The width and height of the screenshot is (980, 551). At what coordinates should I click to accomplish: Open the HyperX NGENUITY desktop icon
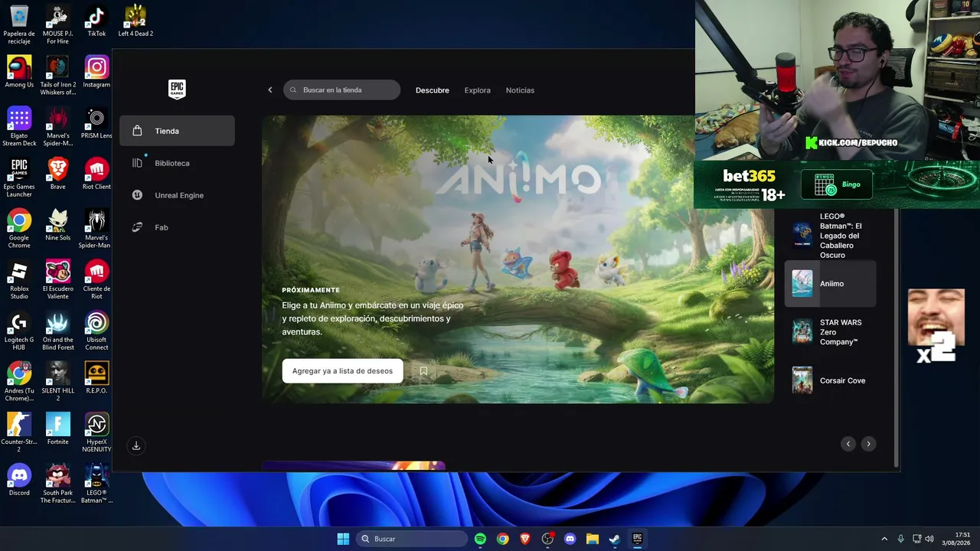point(96,433)
